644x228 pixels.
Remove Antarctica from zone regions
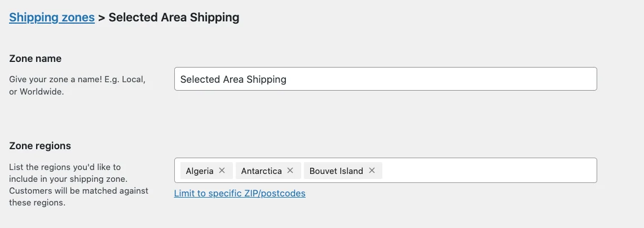pos(290,171)
